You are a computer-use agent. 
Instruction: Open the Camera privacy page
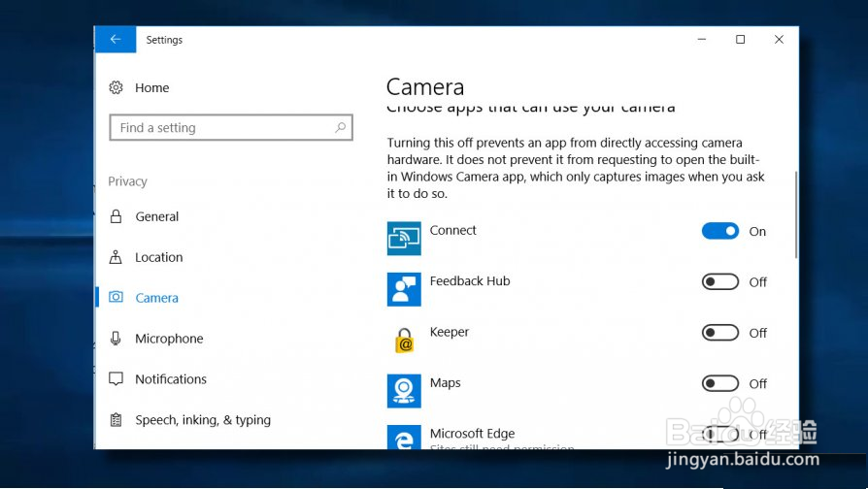click(x=156, y=298)
